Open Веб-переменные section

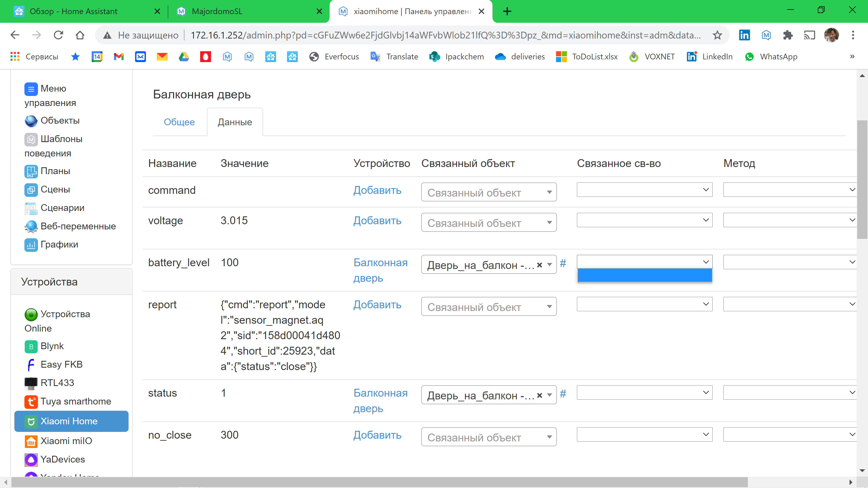point(78,226)
